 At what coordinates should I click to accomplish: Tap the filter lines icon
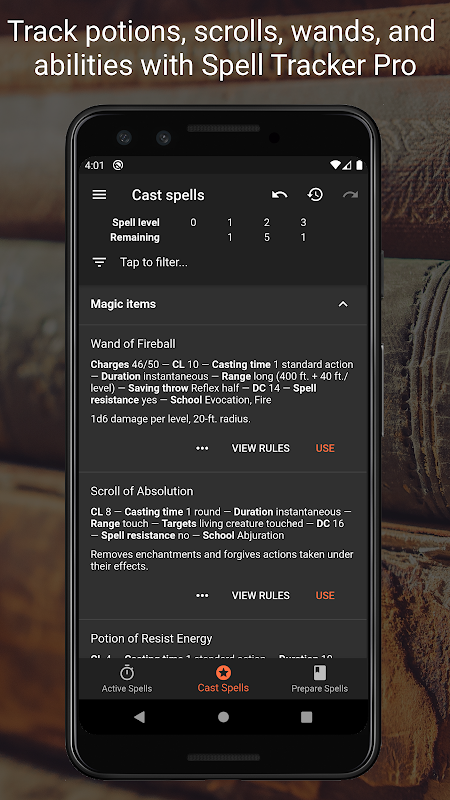(99, 262)
